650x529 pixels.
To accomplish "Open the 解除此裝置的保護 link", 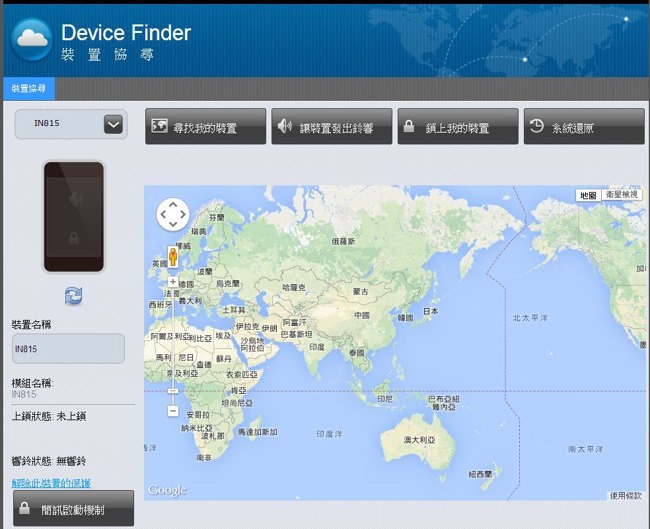I will click(x=51, y=483).
